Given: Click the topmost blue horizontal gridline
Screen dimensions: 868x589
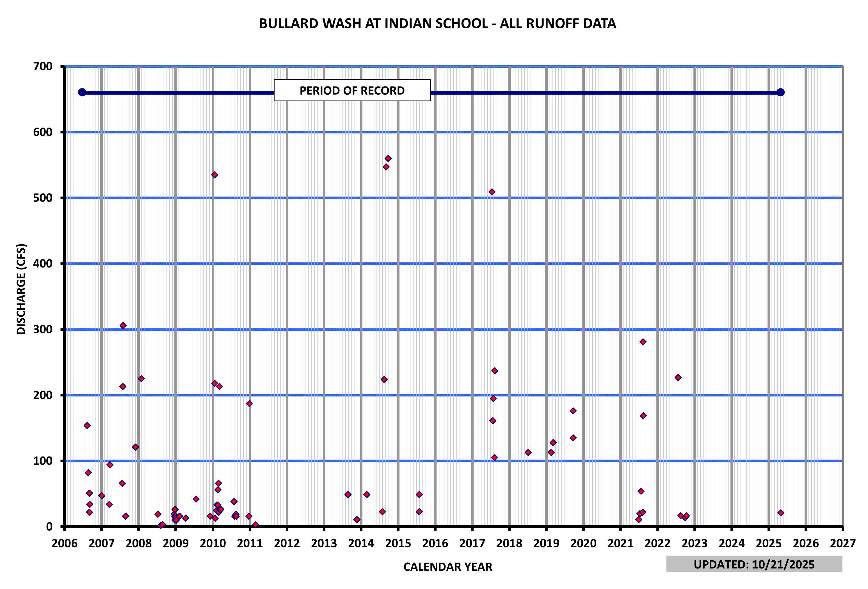Looking at the screenshot, I should click(x=448, y=132).
